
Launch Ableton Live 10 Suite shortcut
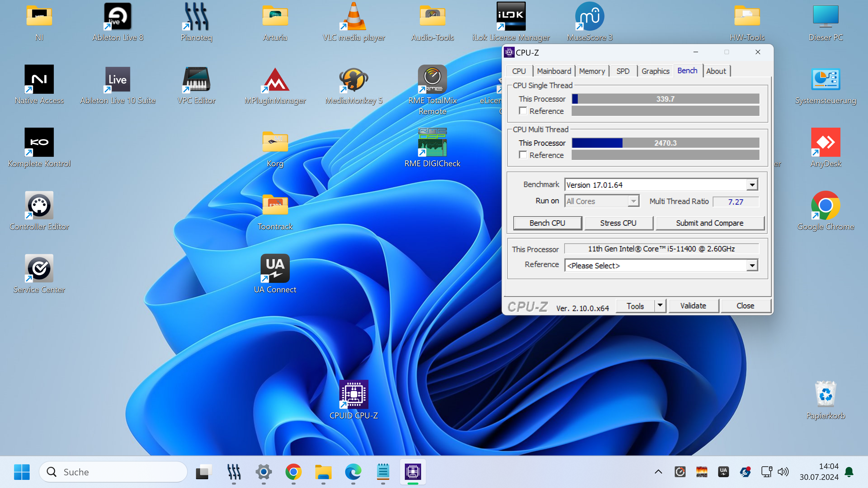[118, 80]
